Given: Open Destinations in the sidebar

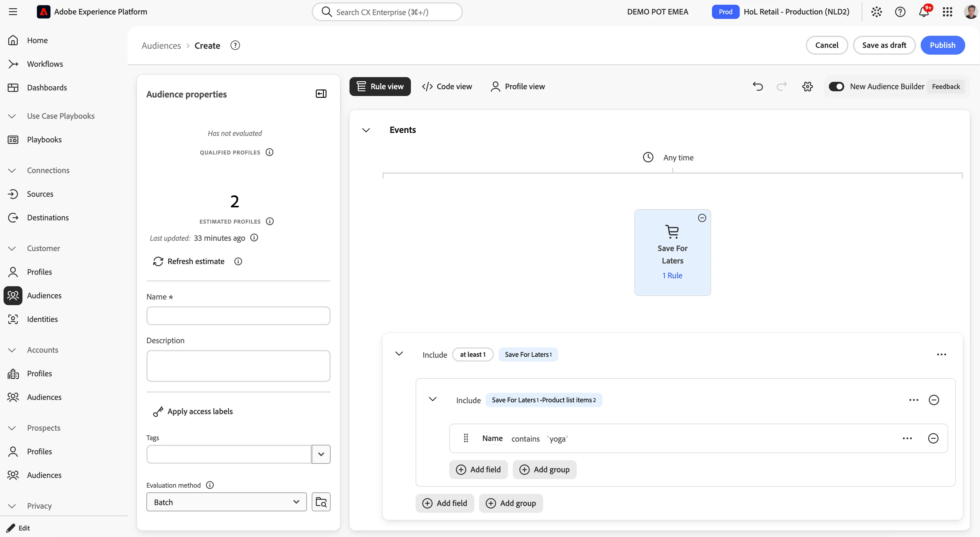Looking at the screenshot, I should [48, 217].
